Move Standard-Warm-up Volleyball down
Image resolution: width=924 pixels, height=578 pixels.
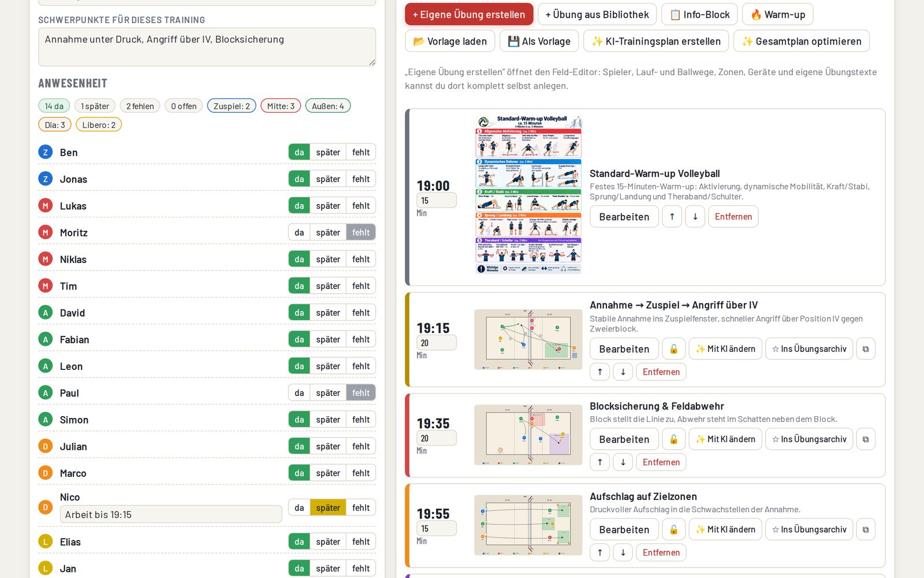[x=695, y=217]
